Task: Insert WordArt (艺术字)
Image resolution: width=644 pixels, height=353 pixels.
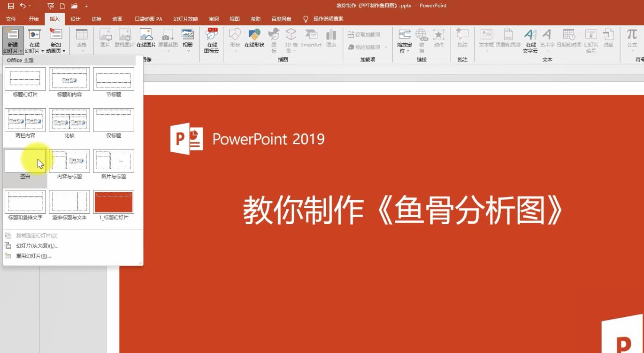Action: click(547, 40)
